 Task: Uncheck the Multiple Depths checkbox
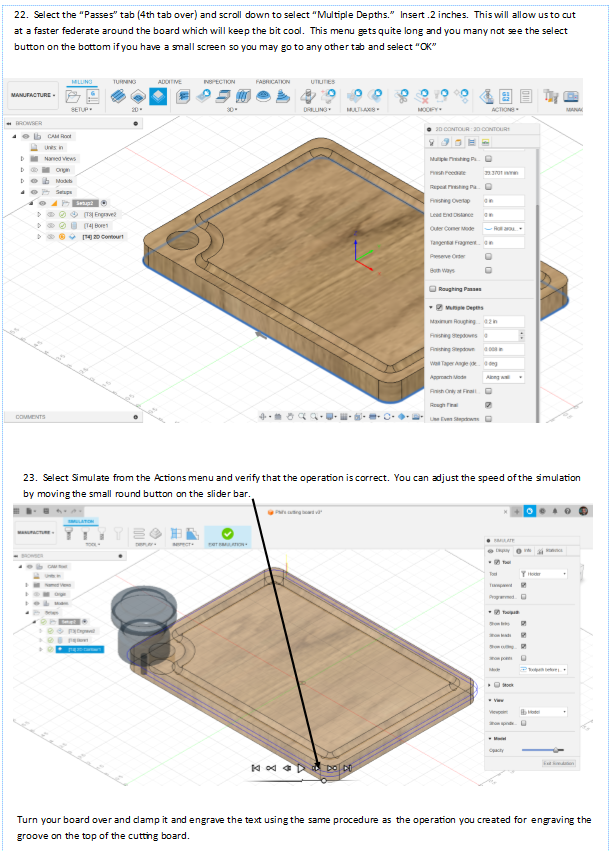coord(439,307)
